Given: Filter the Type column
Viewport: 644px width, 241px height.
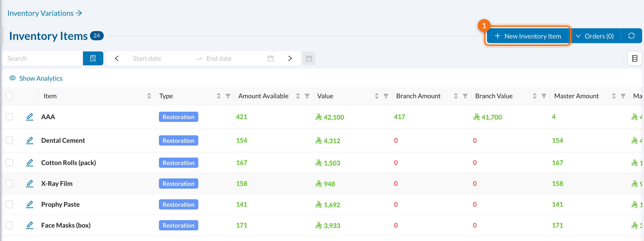Looking at the screenshot, I should click(x=228, y=96).
